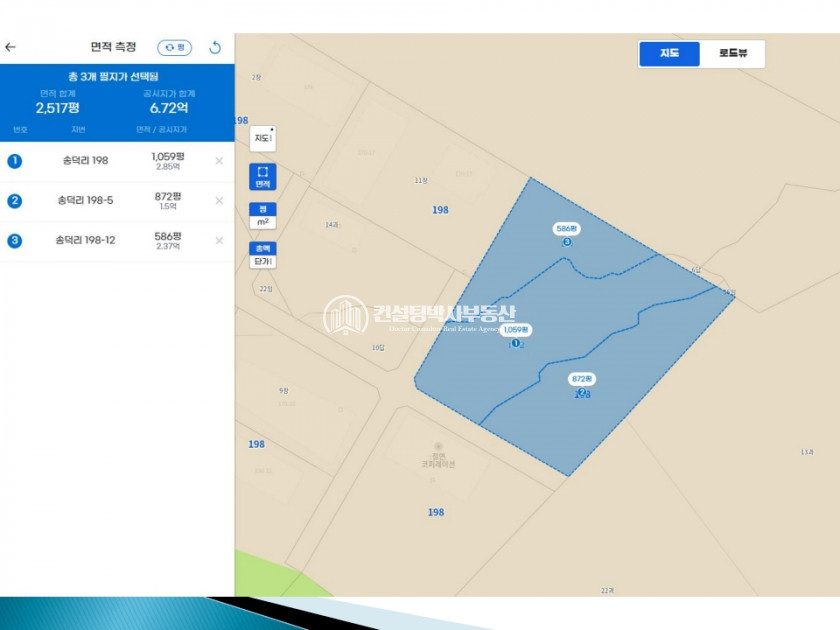Select 총액 total price display

tap(262, 248)
